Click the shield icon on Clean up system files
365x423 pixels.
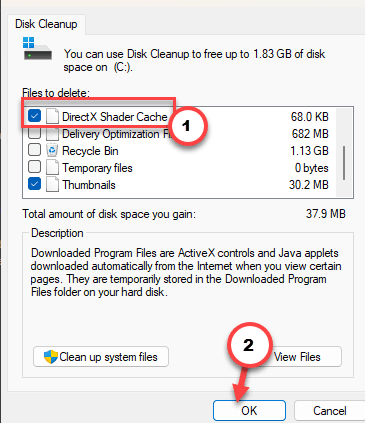[51, 357]
